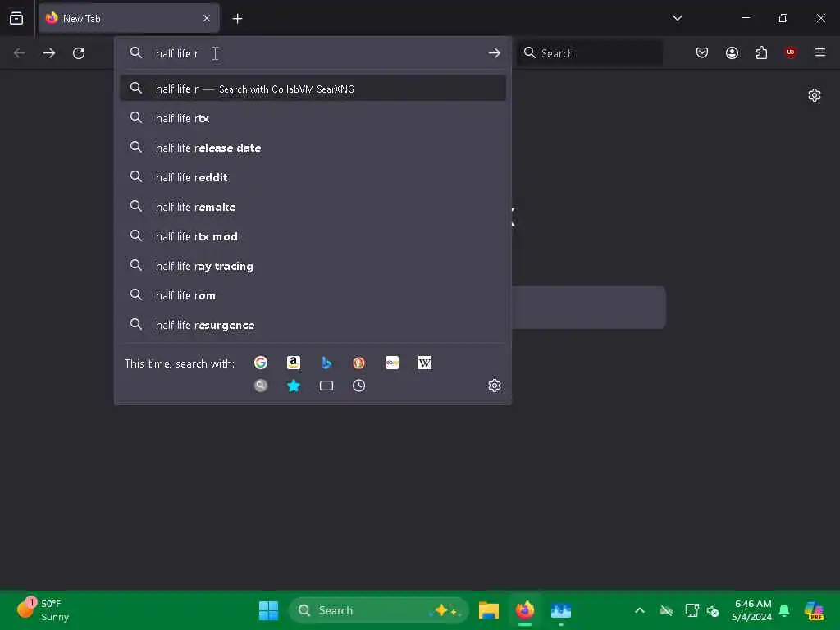Viewport: 840px width, 630px height.
Task: Open Save to Pocket
Action: [x=702, y=52]
